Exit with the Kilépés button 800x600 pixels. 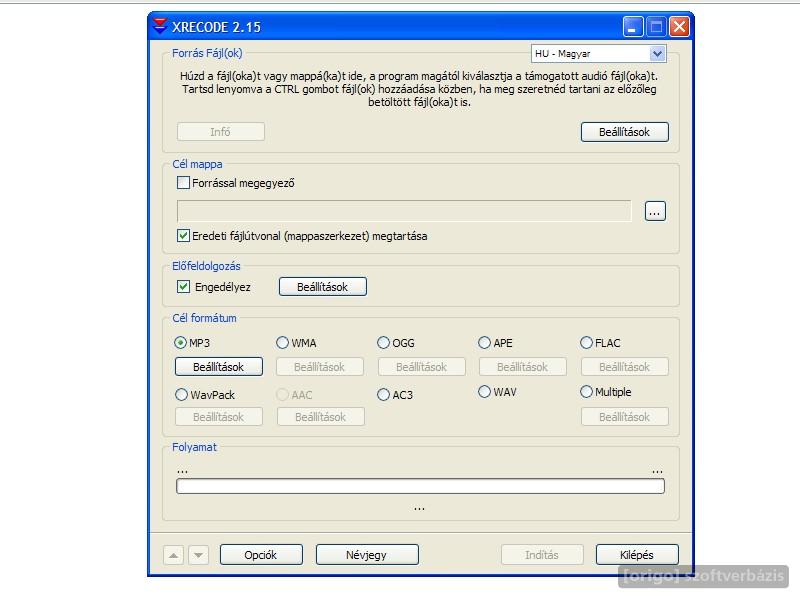coord(637,555)
